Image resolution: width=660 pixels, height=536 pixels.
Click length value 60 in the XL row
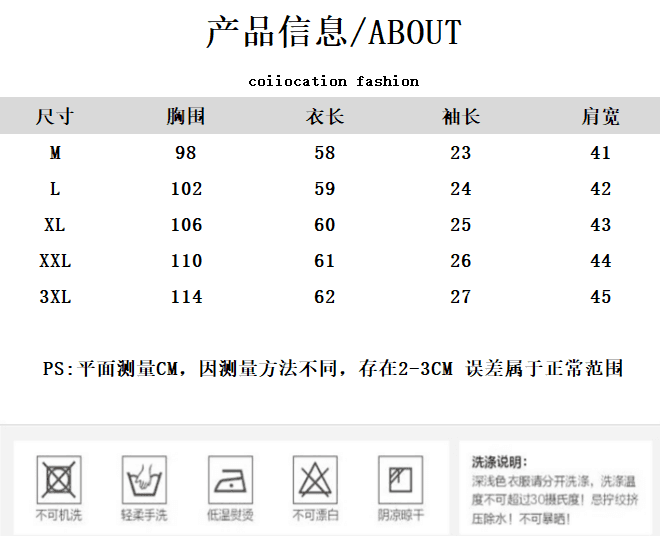[325, 225]
